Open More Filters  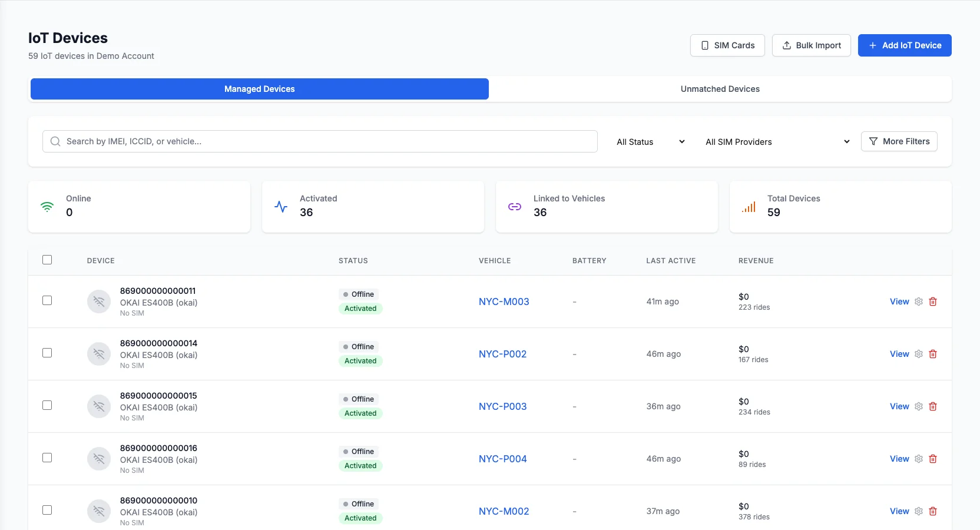click(899, 141)
